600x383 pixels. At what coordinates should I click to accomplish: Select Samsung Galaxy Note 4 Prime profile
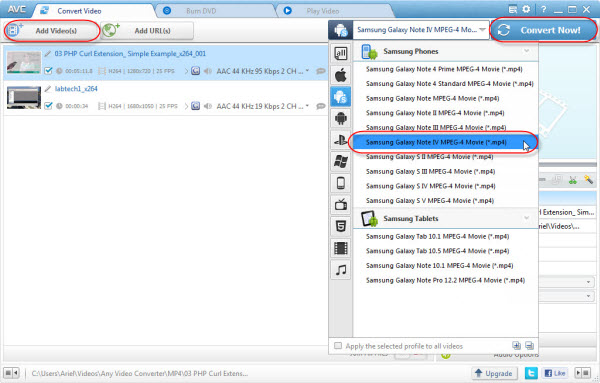pyautogui.click(x=445, y=69)
